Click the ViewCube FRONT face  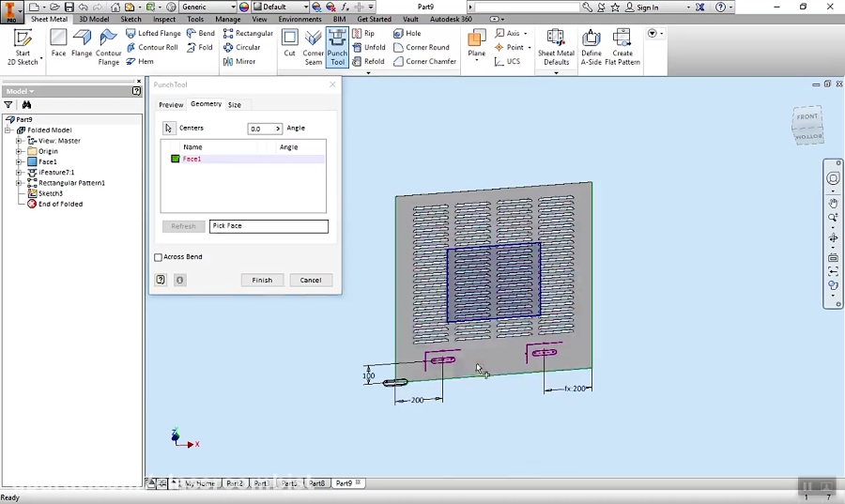807,118
